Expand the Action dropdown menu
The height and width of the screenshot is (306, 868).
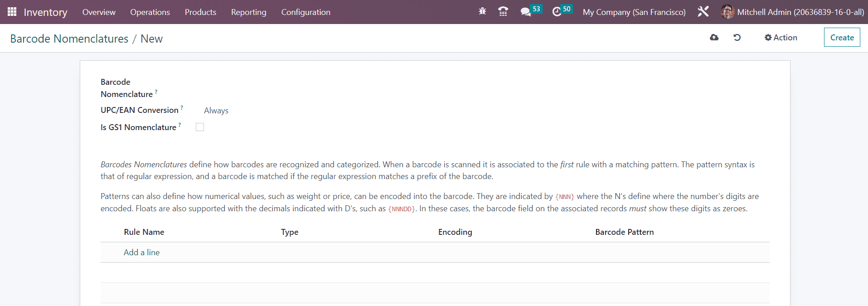(781, 38)
